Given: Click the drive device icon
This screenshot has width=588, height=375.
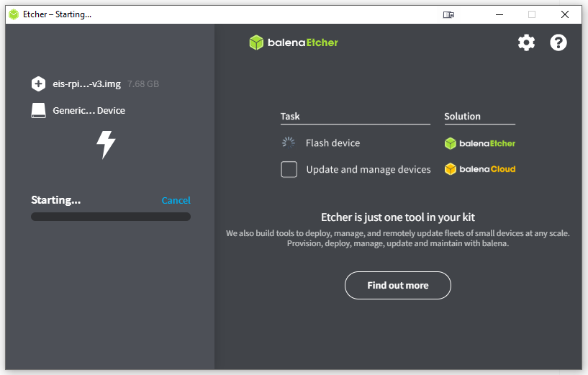Looking at the screenshot, I should point(38,111).
